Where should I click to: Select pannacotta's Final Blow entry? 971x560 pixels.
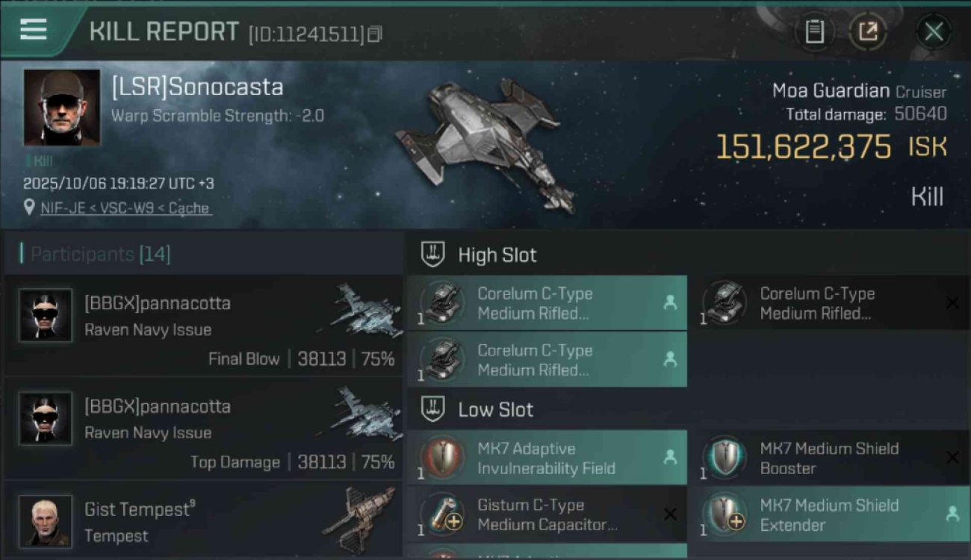point(203,325)
